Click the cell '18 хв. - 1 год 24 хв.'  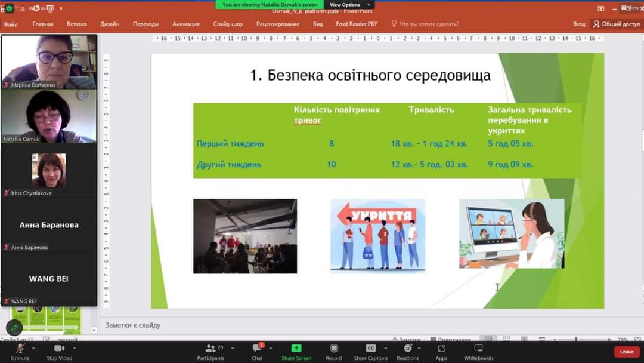point(429,144)
